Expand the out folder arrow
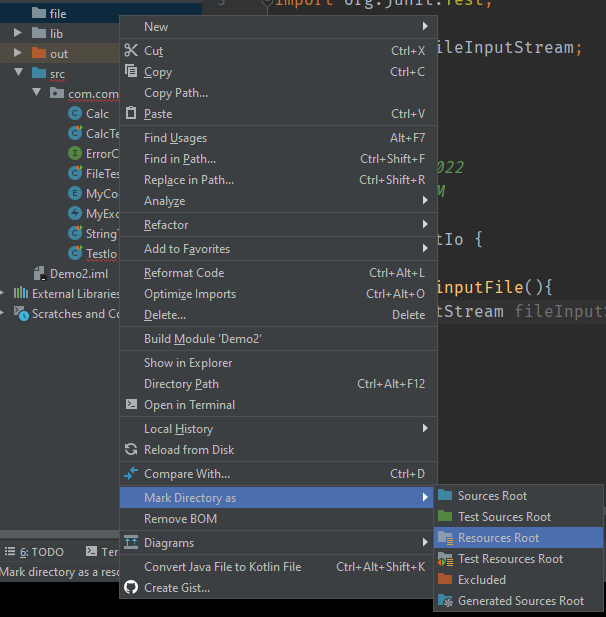606x617 pixels. [18, 52]
